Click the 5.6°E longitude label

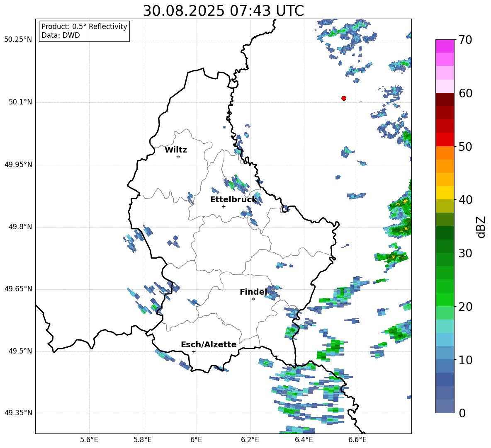pos(89,440)
